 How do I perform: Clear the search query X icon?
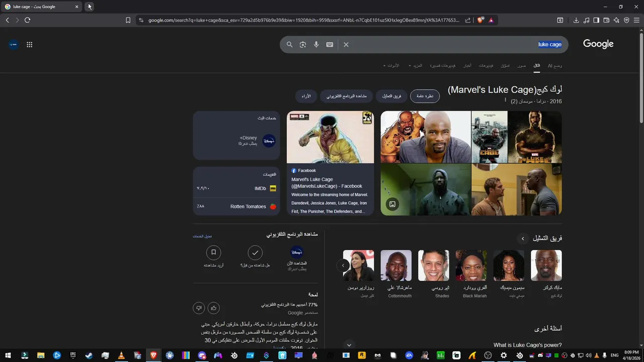[x=346, y=44]
